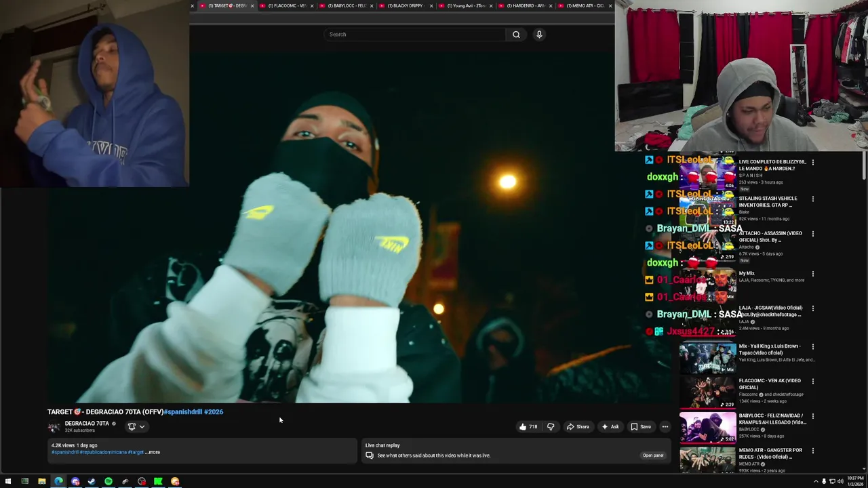This screenshot has width=868, height=488.
Task: Open the My Mix playlist title
Action: (747, 273)
